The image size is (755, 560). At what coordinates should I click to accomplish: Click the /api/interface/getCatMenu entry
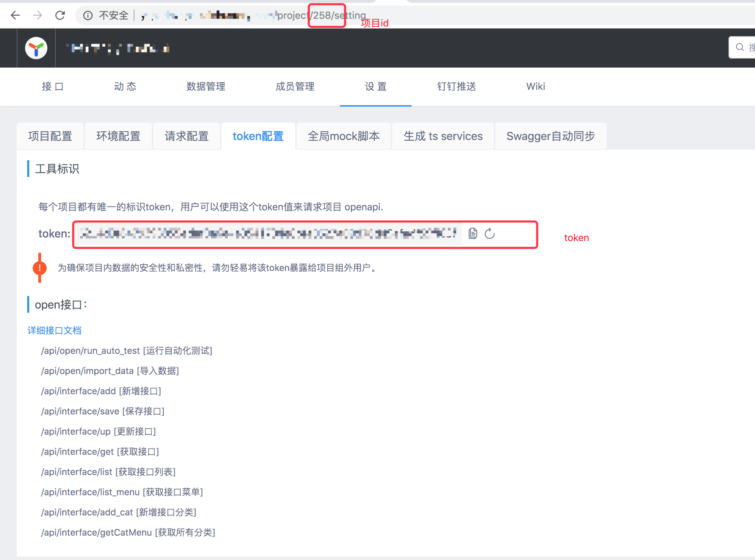[x=128, y=532]
